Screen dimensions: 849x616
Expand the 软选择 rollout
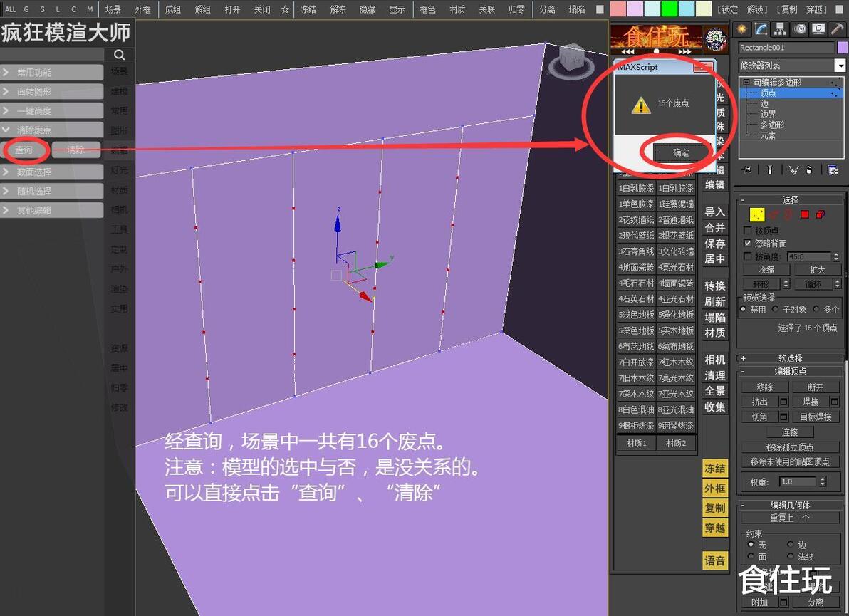click(790, 358)
